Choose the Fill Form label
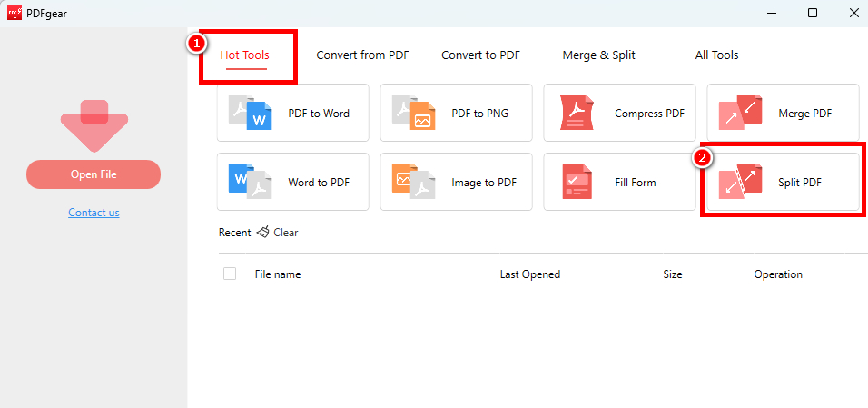Viewport: 868px width, 408px height. pos(636,182)
